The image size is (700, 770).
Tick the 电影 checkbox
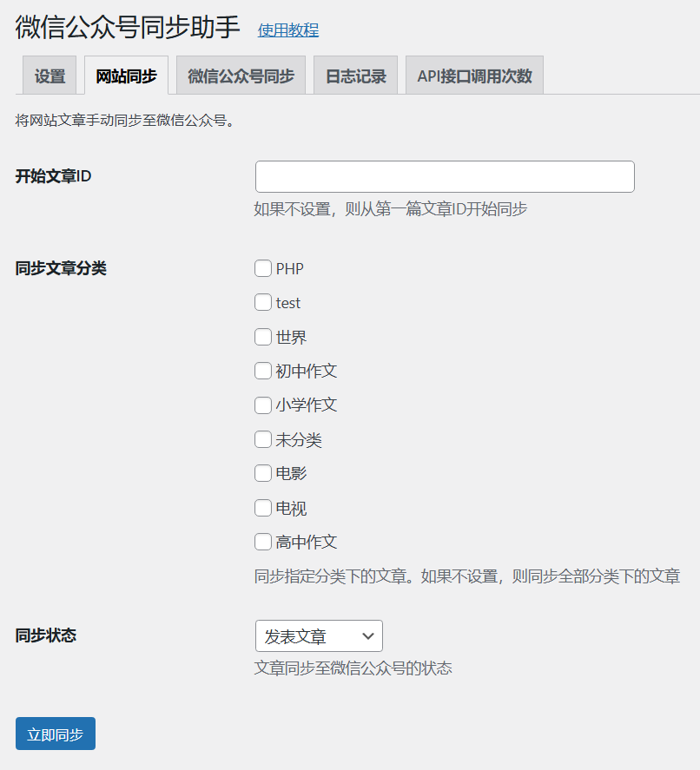[x=263, y=473]
